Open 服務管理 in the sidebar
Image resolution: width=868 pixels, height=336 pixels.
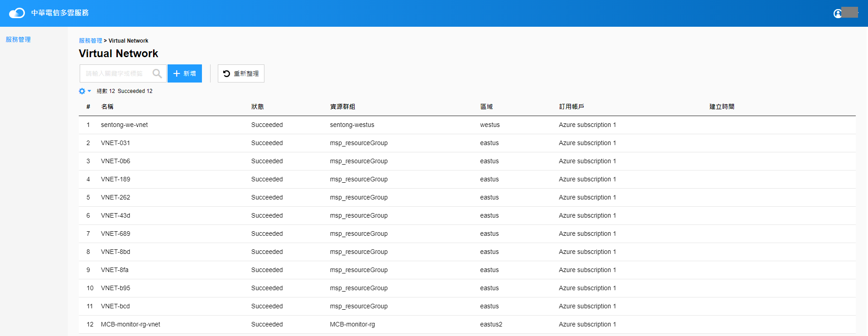coord(18,39)
